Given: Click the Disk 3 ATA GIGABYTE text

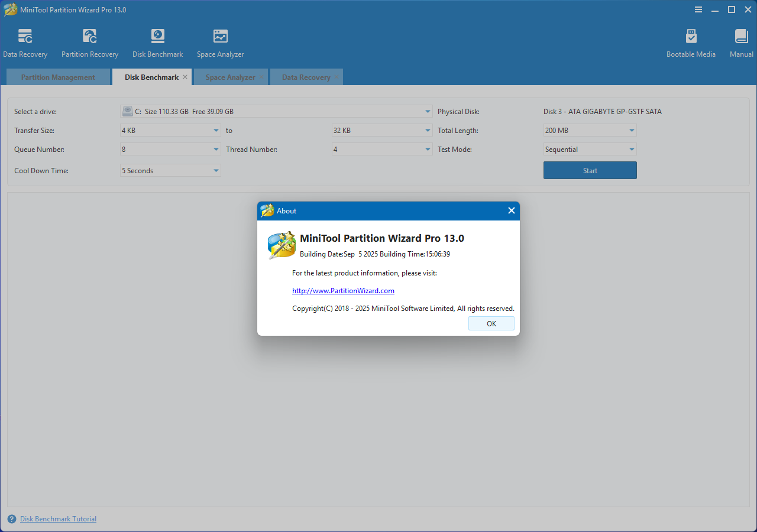Looking at the screenshot, I should pyautogui.click(x=603, y=112).
